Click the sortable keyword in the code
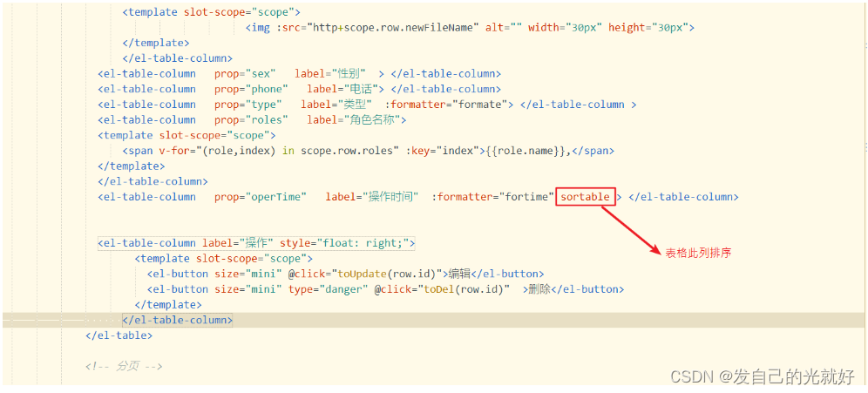This screenshot has width=868, height=393. point(586,197)
